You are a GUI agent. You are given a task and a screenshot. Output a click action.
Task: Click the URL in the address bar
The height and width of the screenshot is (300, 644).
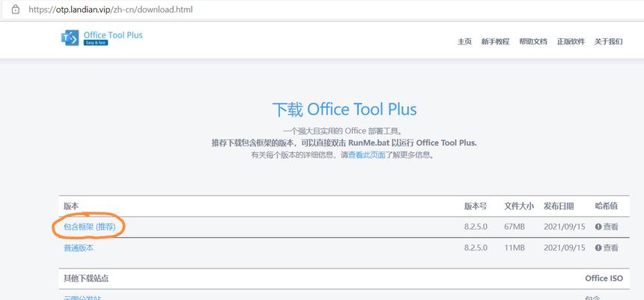111,10
